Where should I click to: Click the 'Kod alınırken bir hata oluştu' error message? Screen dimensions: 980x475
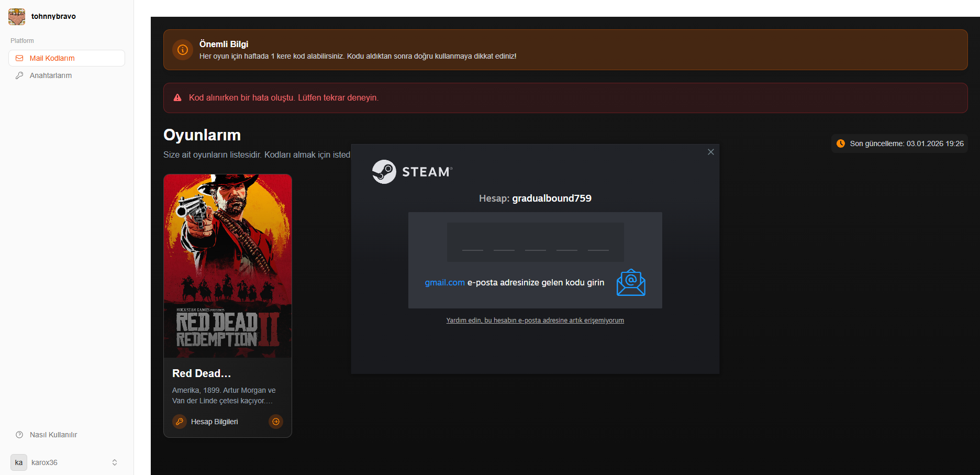pos(284,98)
